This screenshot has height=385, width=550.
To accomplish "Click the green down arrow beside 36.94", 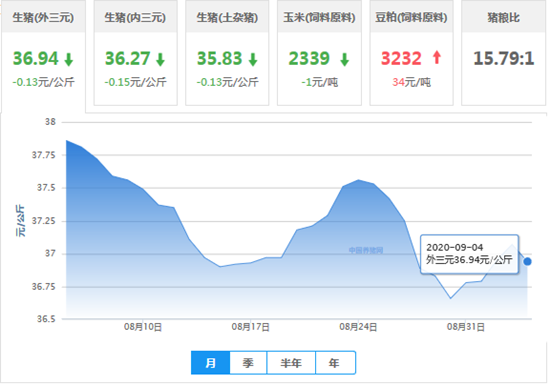I will tap(69, 59).
